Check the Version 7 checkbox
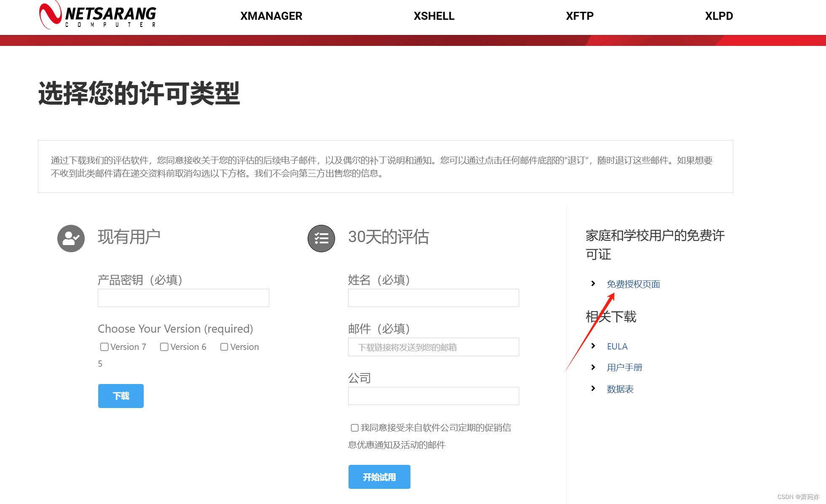 [x=104, y=347]
